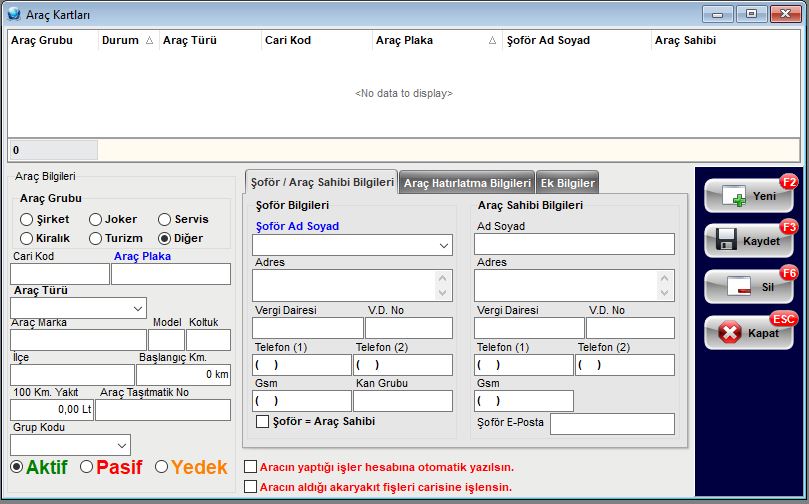Click the Kapat (ESC) button
This screenshot has height=504, width=809.
[x=749, y=333]
